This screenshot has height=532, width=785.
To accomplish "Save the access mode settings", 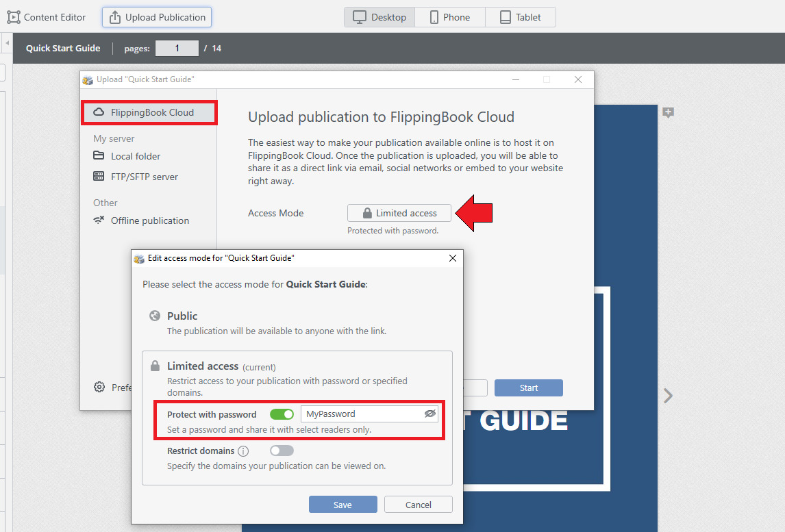I will point(343,505).
